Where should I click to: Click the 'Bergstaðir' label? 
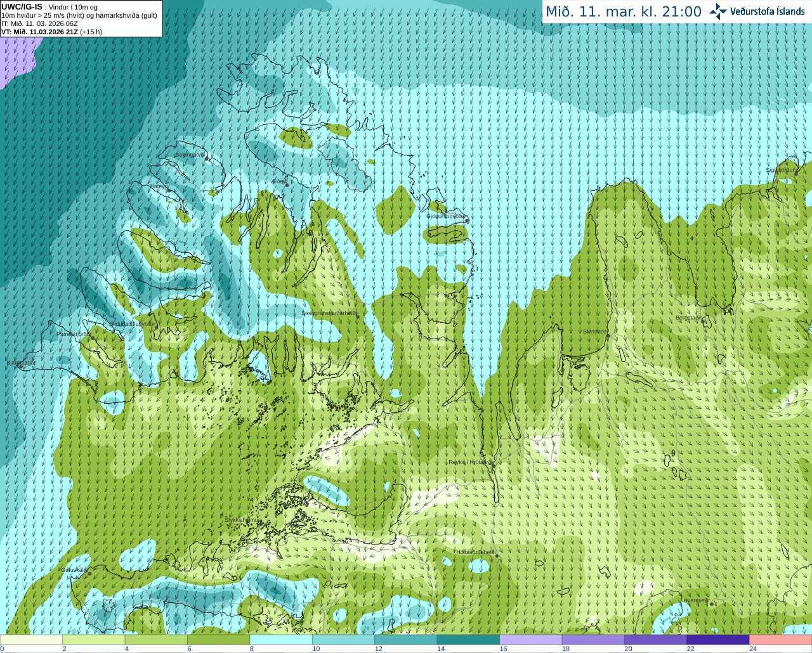click(x=690, y=318)
